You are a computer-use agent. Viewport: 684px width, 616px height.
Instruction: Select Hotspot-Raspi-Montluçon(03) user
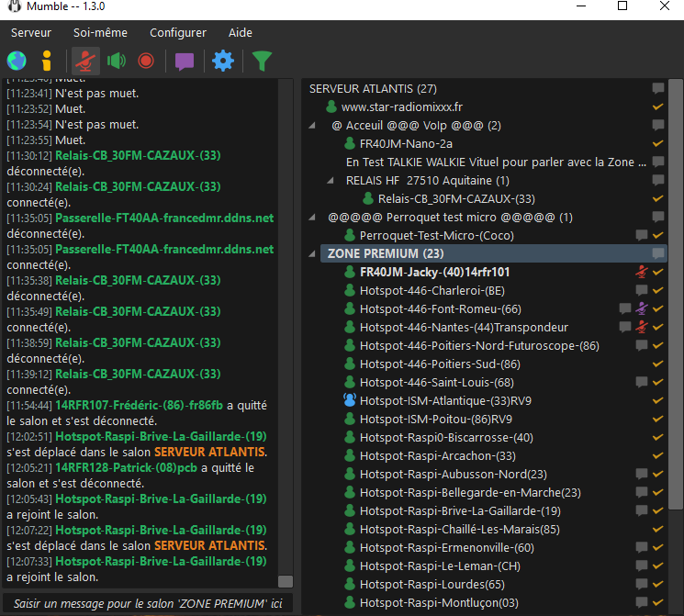point(439,603)
